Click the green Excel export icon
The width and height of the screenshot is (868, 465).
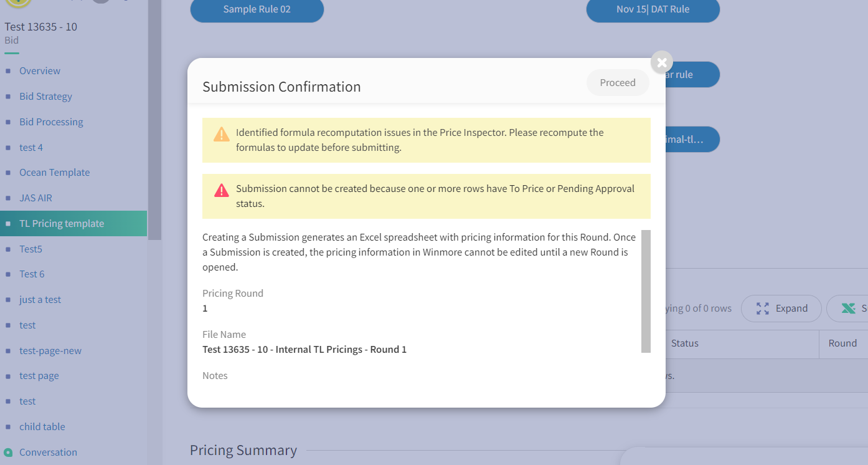coord(848,309)
